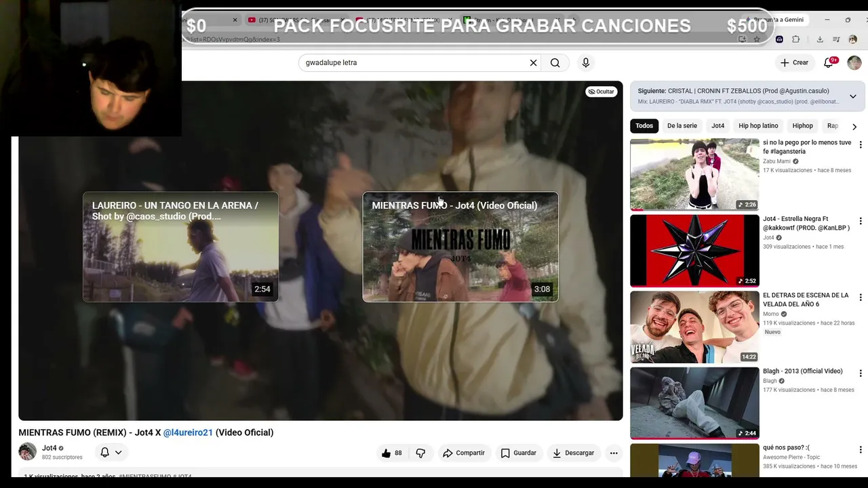This screenshot has height=488, width=868.
Task: Hide the end-screen suggestions with Ocultar
Action: click(601, 91)
